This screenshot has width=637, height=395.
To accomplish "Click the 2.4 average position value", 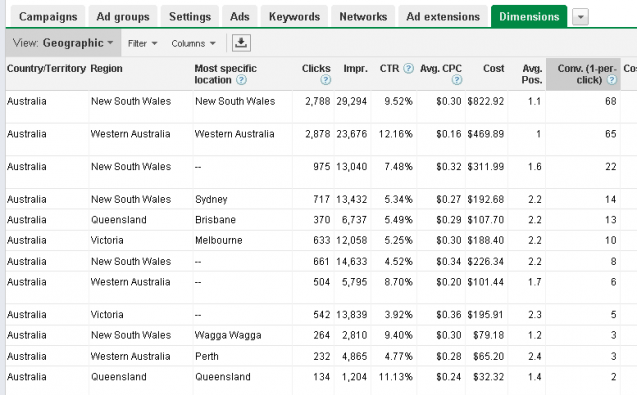I will [x=535, y=356].
